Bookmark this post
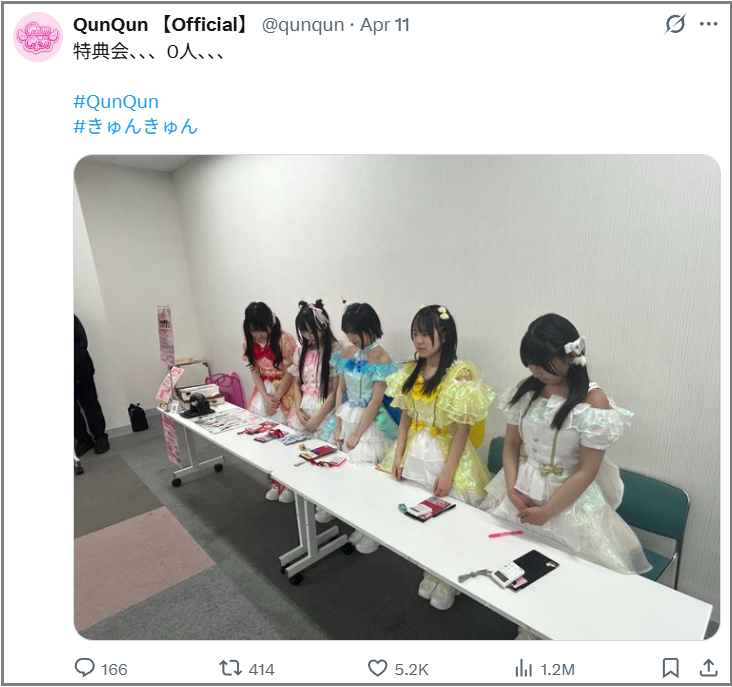The height and width of the screenshot is (687, 732). click(x=670, y=668)
